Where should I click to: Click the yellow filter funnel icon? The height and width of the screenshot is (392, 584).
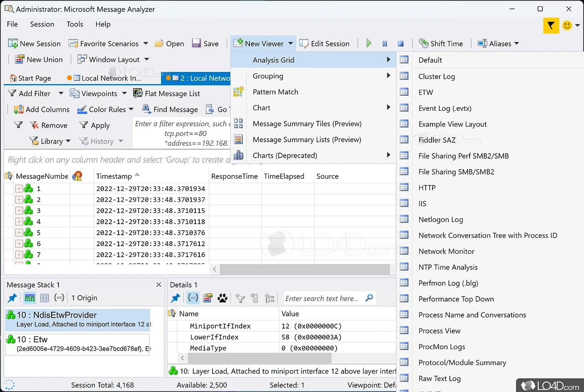click(551, 26)
